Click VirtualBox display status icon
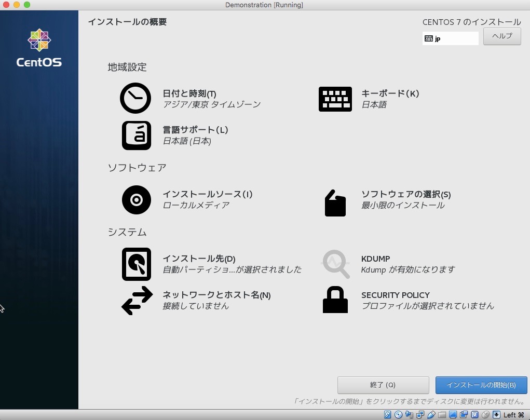Screen dimensions: 530x420 click(453, 415)
